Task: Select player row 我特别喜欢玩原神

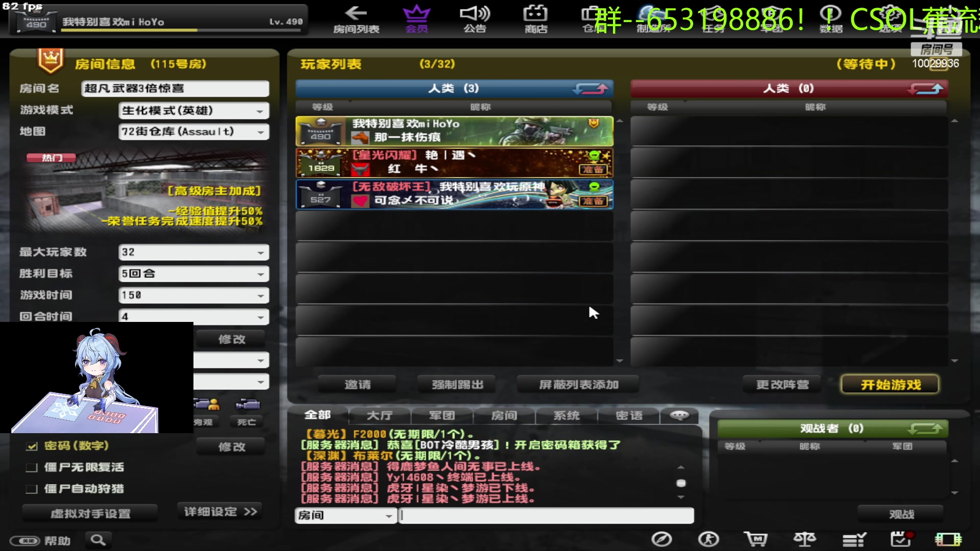Action: [454, 195]
